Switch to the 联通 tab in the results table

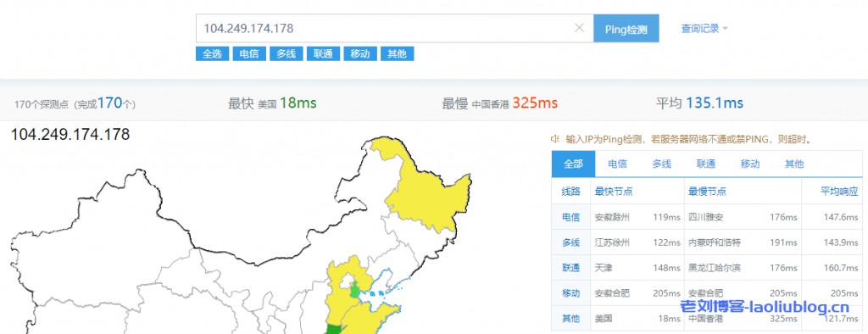click(x=706, y=164)
